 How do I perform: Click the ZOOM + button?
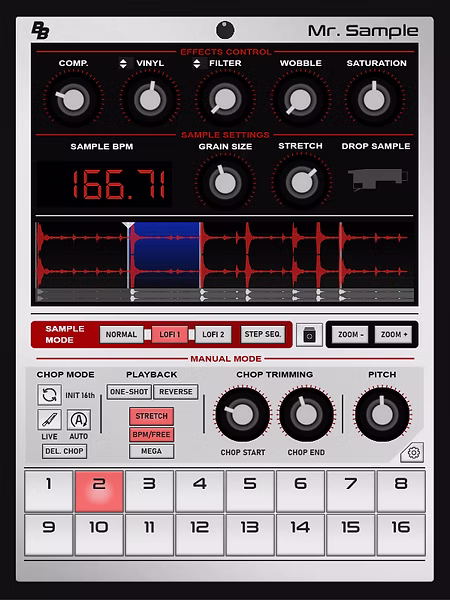click(394, 334)
